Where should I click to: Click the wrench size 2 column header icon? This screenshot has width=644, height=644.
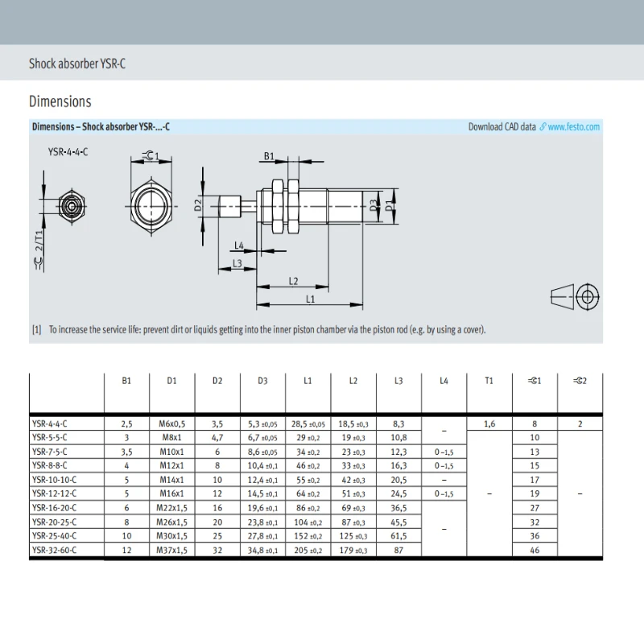[577, 381]
